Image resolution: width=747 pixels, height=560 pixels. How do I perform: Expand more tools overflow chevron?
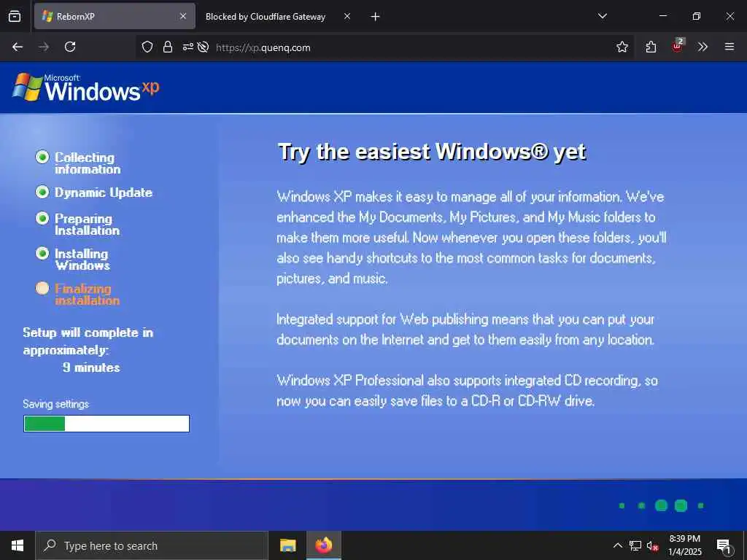pos(703,47)
